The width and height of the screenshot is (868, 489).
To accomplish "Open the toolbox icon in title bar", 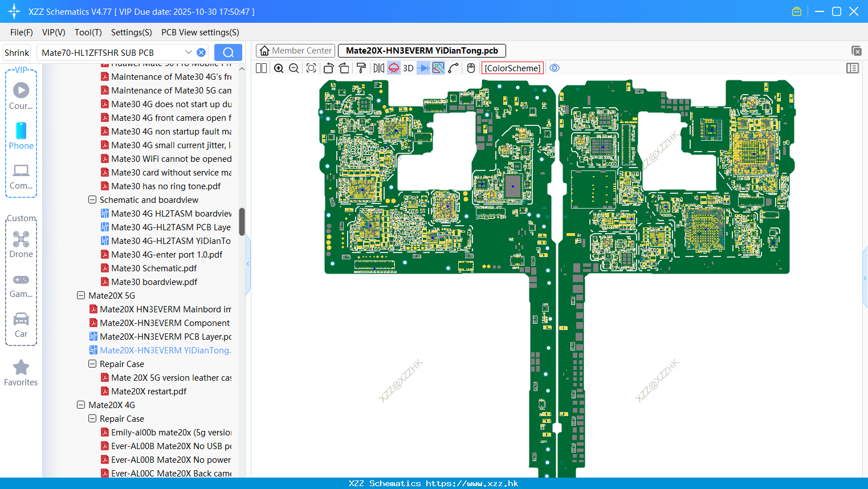I will coord(797,11).
